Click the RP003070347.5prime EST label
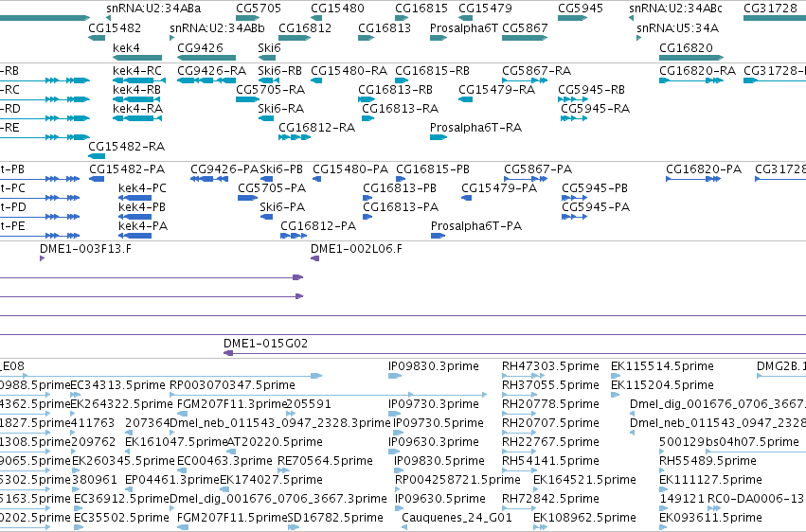The width and height of the screenshot is (806, 532). (x=232, y=385)
